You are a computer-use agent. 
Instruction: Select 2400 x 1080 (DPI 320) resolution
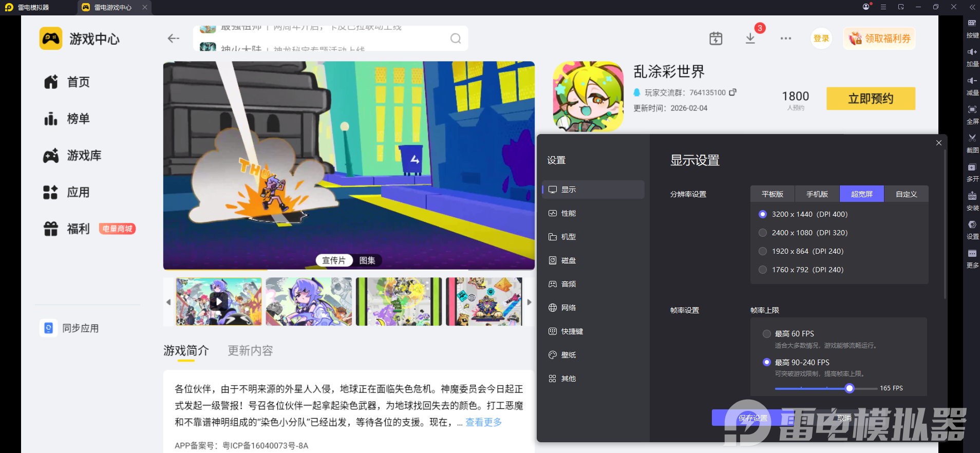[x=763, y=233]
